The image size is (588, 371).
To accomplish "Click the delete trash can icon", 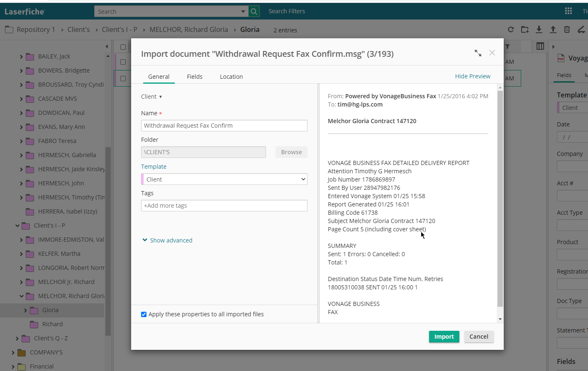I will click(x=567, y=29).
